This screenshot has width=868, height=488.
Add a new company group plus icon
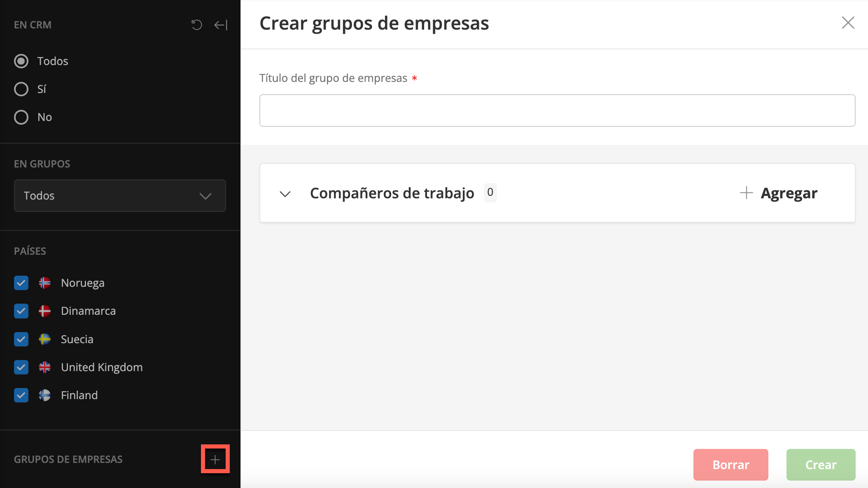click(215, 459)
